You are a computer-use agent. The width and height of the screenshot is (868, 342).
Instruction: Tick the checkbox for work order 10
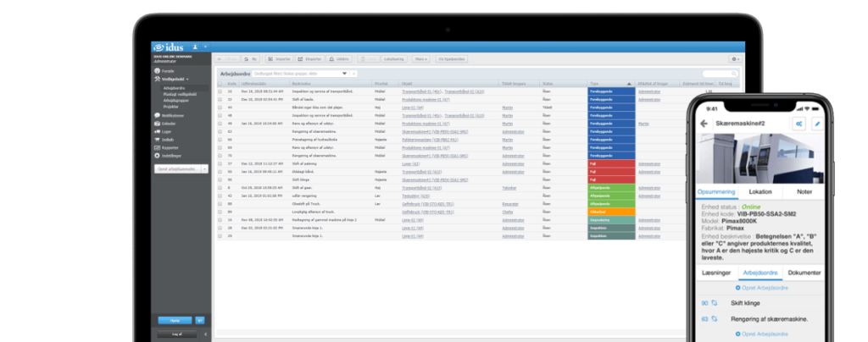[x=220, y=91]
